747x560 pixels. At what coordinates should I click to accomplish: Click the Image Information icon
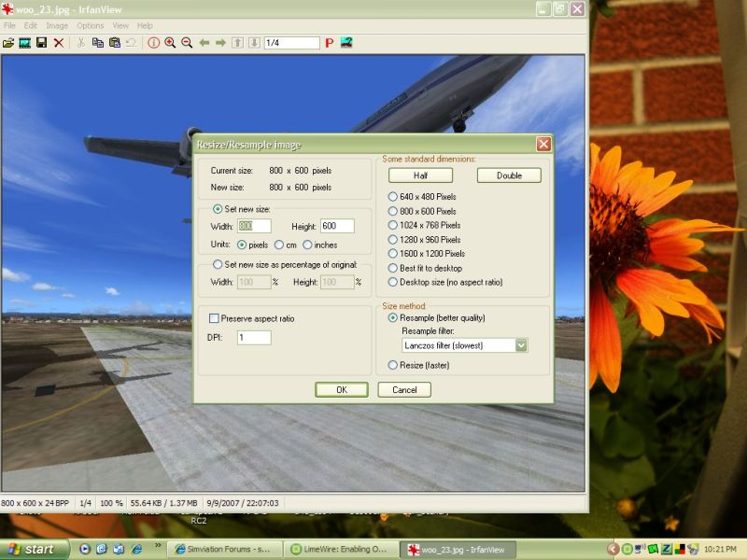pyautogui.click(x=154, y=43)
